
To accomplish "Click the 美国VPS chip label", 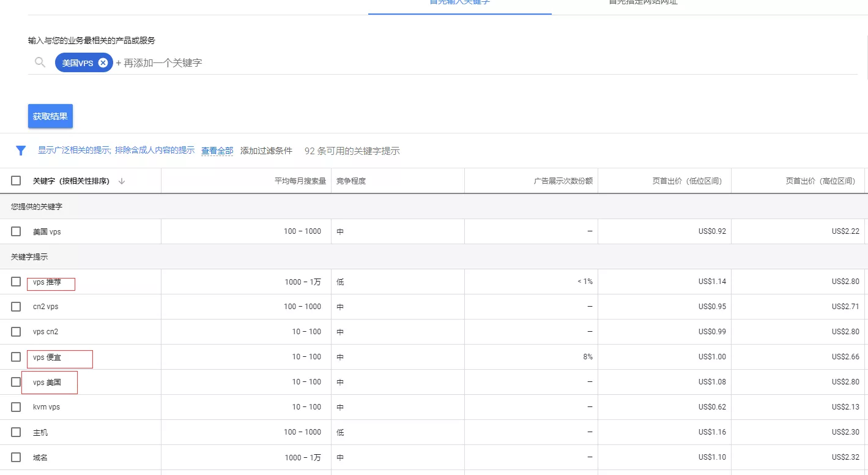I will [x=78, y=62].
